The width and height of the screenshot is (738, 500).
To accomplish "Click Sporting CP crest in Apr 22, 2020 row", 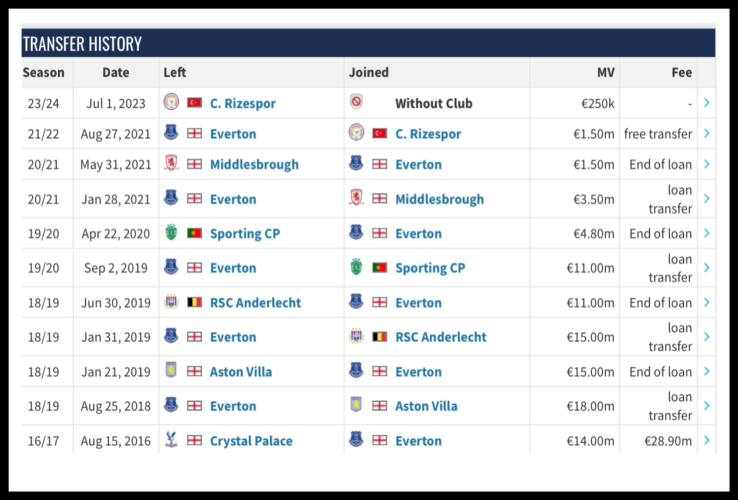I will pos(171,233).
